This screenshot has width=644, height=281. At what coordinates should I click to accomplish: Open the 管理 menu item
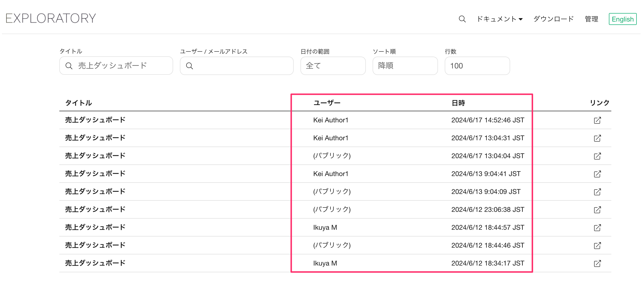tap(591, 19)
